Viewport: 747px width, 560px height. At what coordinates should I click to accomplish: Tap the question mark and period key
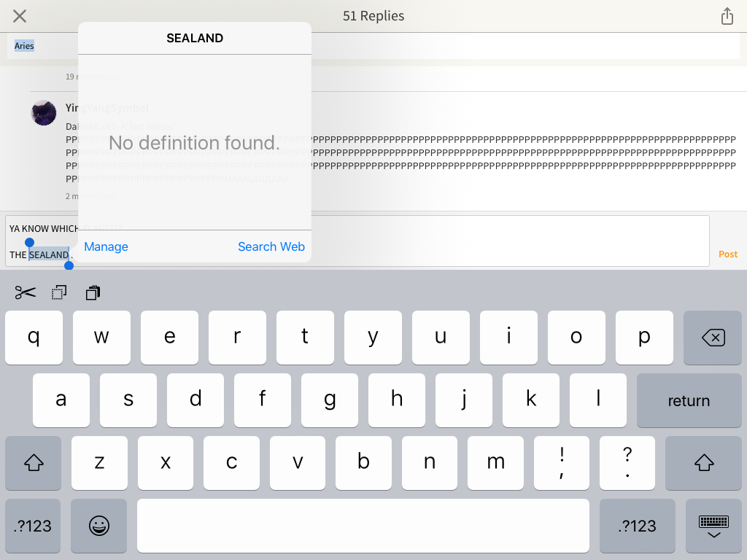627,463
